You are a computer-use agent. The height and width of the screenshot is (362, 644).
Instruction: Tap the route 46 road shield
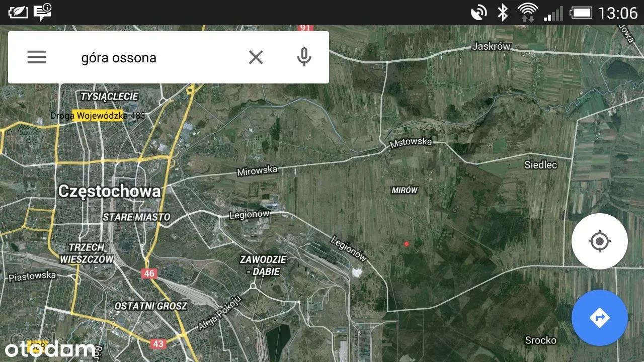pos(148,274)
